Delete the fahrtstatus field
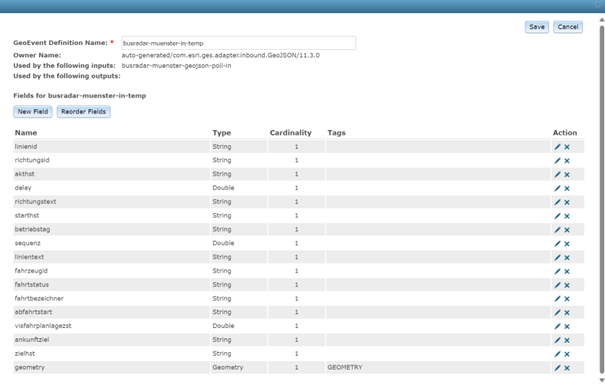 567,285
